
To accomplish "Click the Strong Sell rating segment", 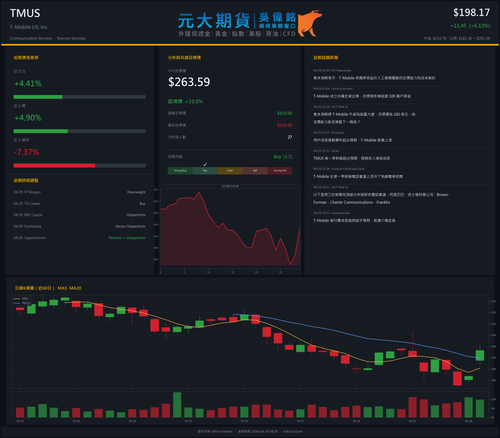I will click(x=280, y=171).
